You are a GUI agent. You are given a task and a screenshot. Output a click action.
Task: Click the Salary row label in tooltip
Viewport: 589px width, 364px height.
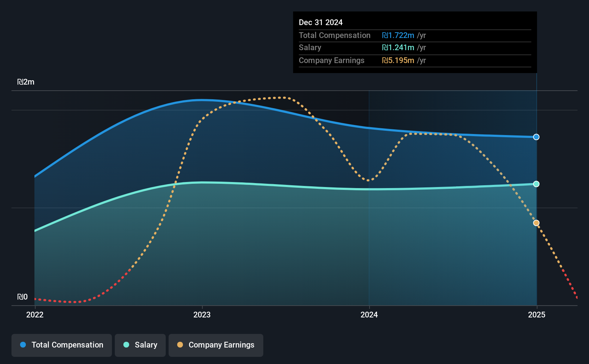tap(310, 47)
